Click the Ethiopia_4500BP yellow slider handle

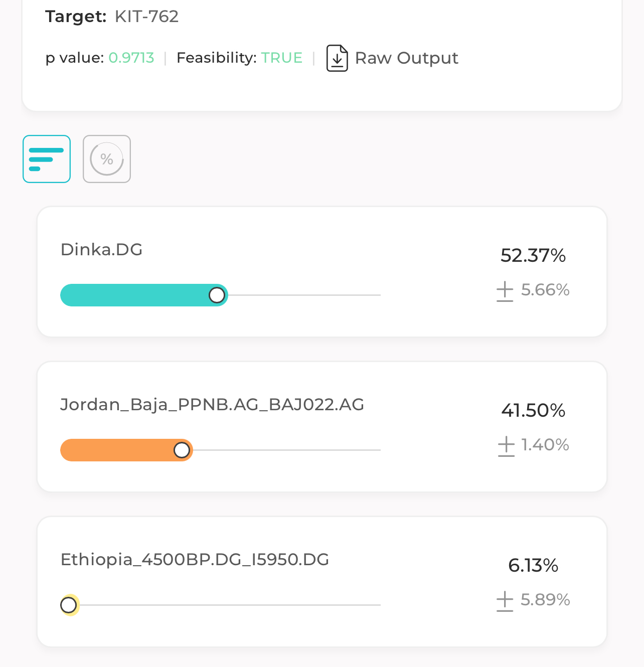tap(69, 605)
